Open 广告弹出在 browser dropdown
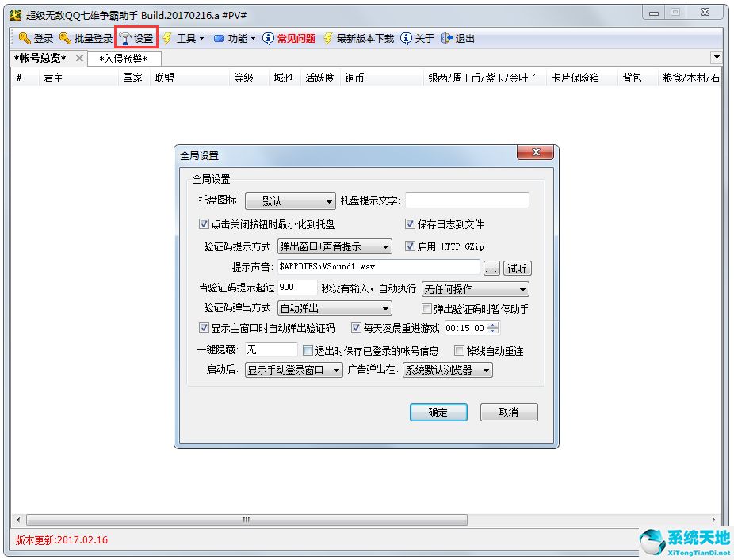Viewport: 734px width, 560px height. pos(448,370)
